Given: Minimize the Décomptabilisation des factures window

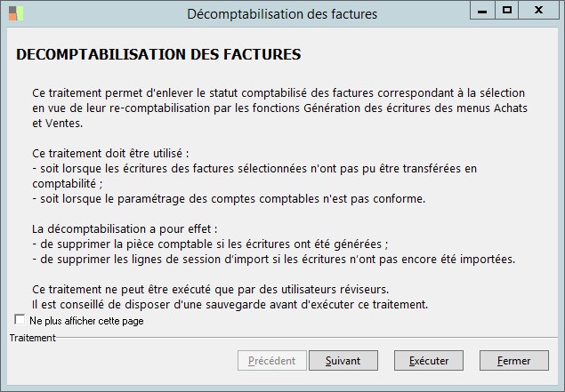Looking at the screenshot, I should pyautogui.click(x=481, y=11).
